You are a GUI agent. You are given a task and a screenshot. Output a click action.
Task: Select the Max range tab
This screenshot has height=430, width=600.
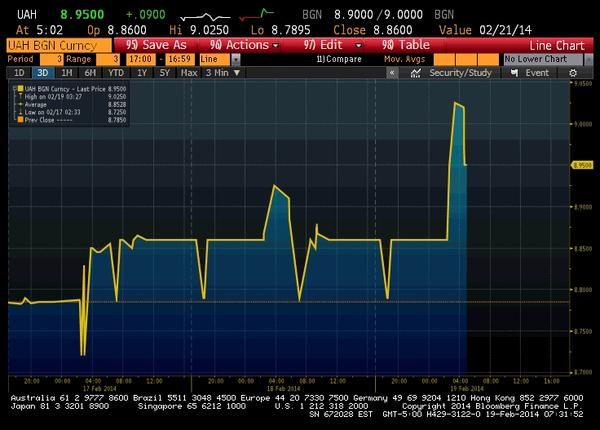(189, 73)
